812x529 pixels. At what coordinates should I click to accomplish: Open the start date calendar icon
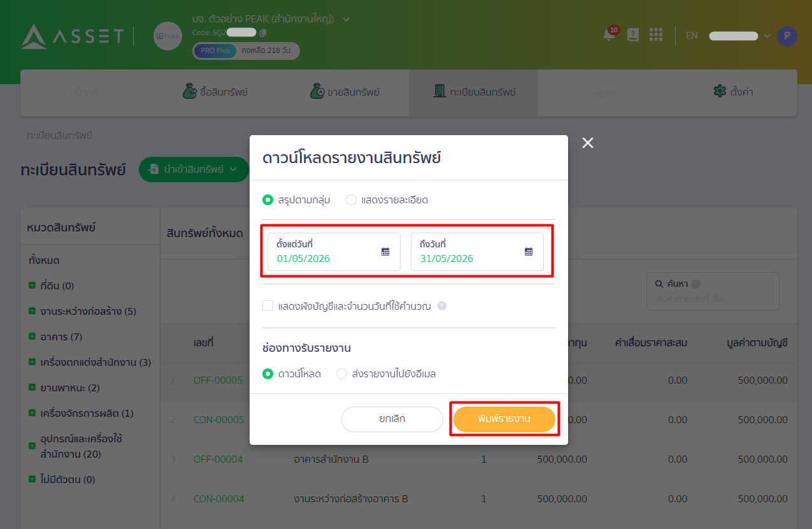pos(385,251)
